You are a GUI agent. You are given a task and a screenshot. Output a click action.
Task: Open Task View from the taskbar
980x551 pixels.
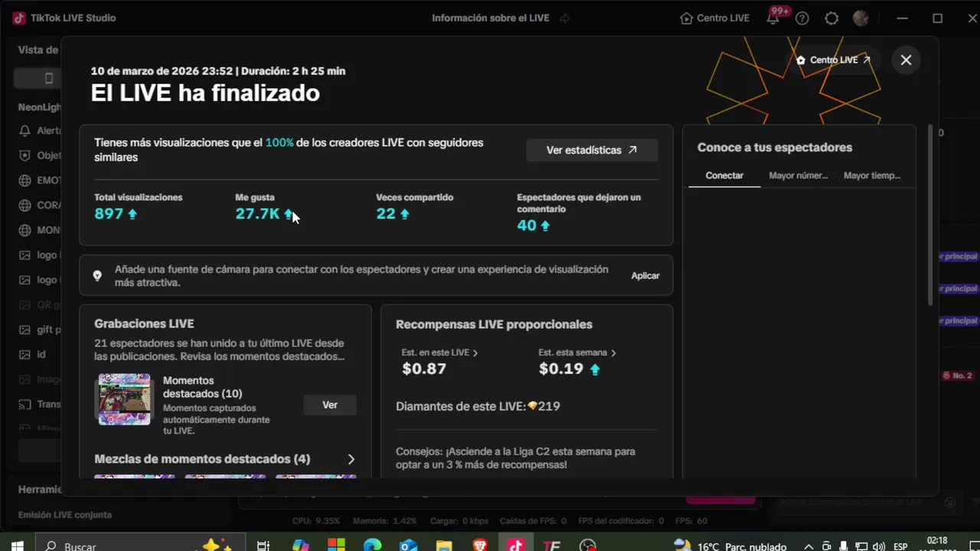263,546
